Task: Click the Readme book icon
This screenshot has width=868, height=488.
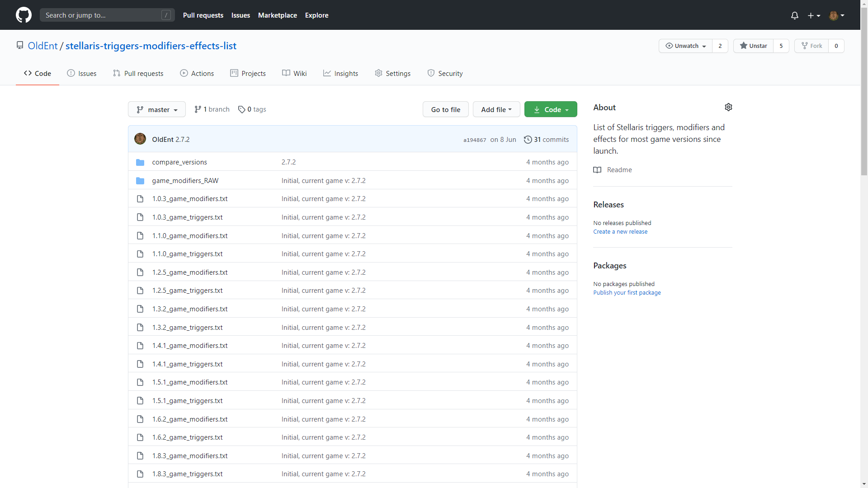Action: [597, 170]
